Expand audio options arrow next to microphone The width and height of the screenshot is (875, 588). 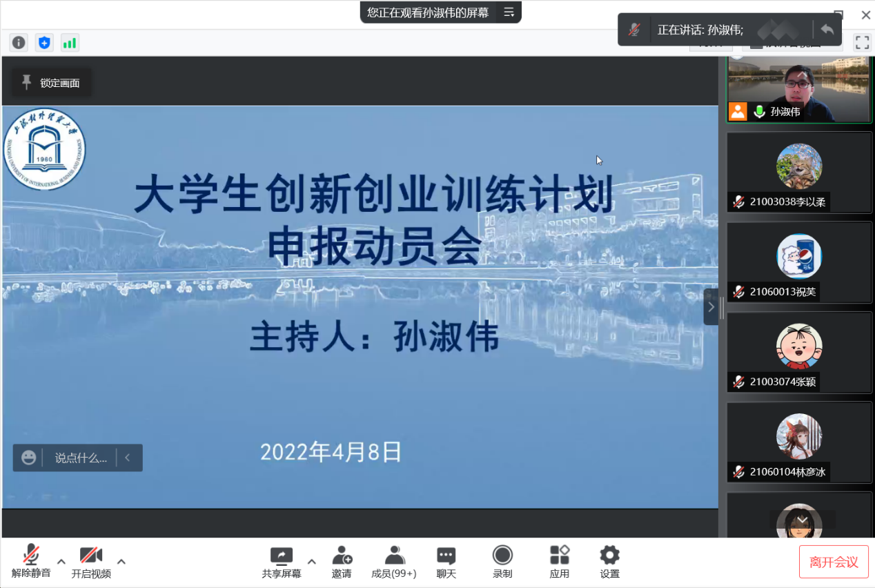click(x=61, y=561)
